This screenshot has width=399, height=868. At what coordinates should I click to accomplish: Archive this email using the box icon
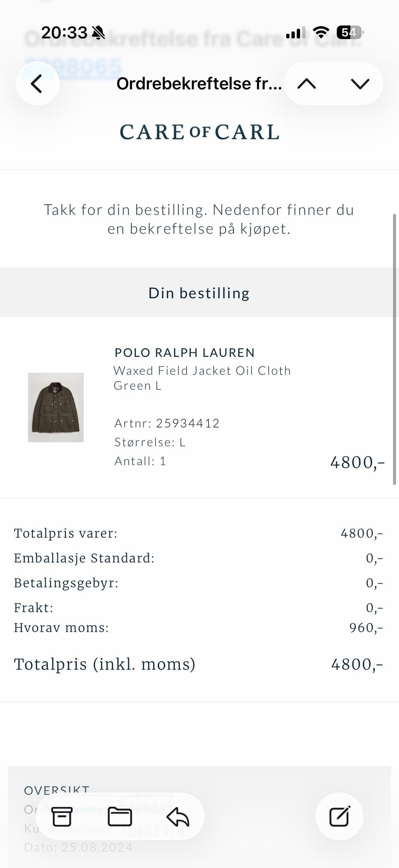62,816
